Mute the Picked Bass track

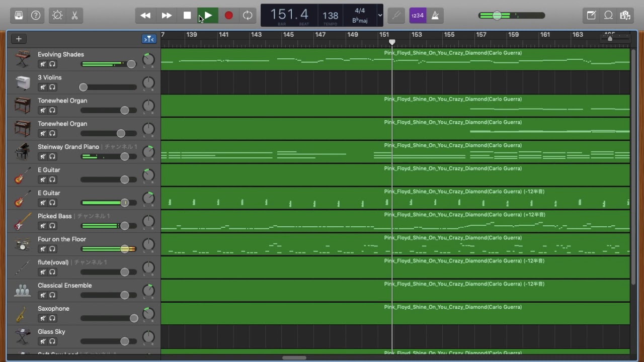pyautogui.click(x=43, y=226)
